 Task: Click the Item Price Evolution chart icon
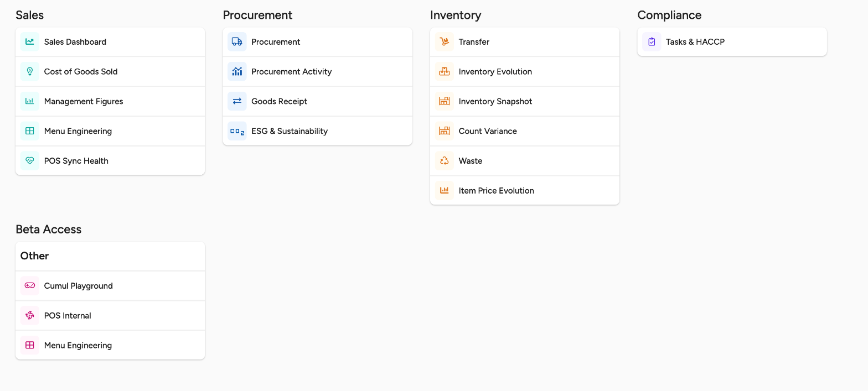(x=444, y=191)
